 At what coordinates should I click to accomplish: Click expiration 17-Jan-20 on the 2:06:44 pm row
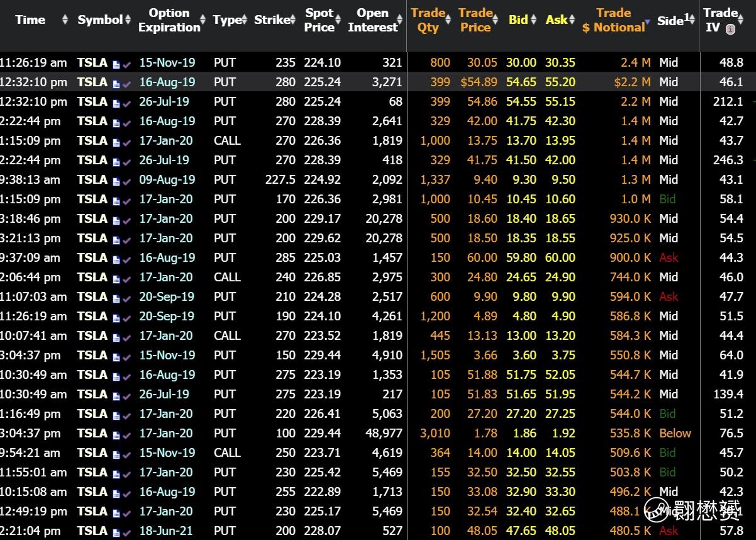pos(166,277)
